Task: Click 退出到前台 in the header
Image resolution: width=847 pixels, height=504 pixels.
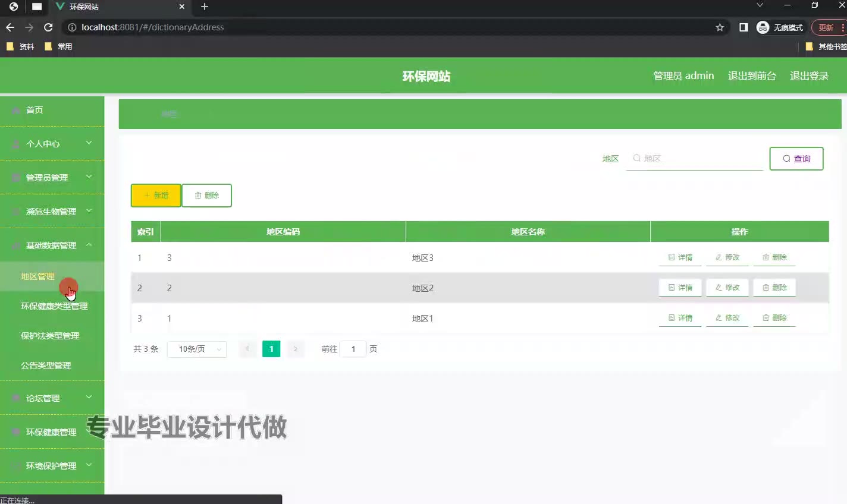Action: point(752,75)
